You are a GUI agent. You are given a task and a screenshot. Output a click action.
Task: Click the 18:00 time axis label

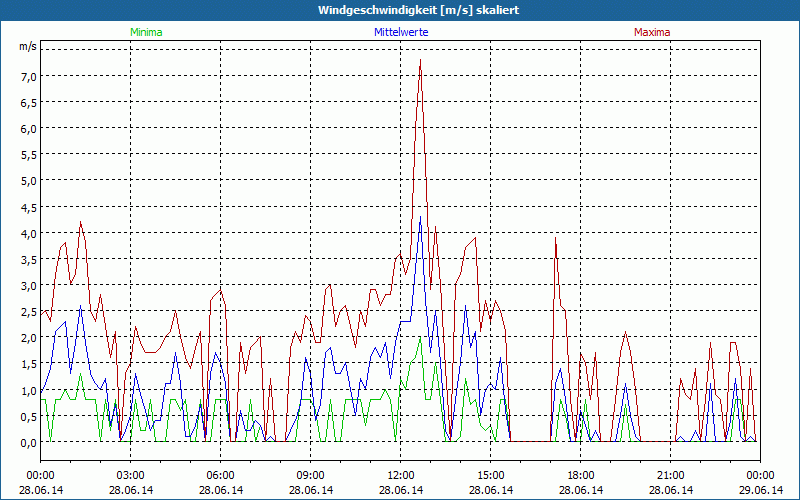pyautogui.click(x=581, y=476)
